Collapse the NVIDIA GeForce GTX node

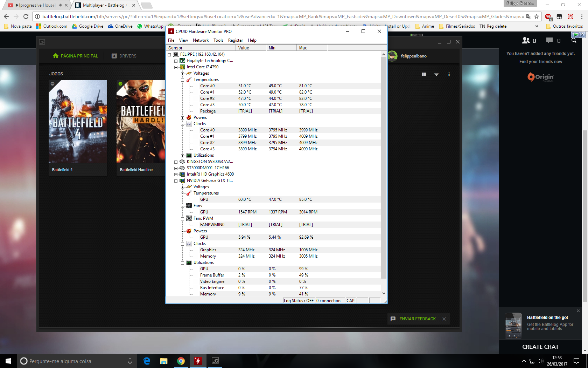coord(176,181)
